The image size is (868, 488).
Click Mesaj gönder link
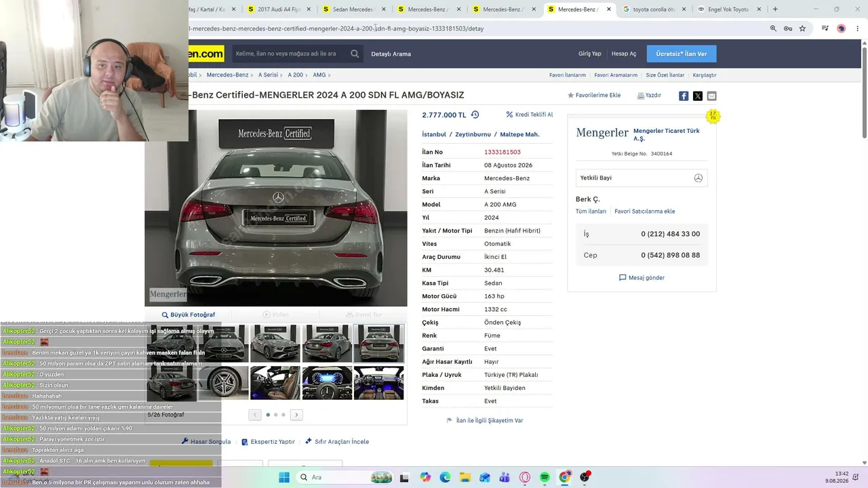[x=642, y=278]
